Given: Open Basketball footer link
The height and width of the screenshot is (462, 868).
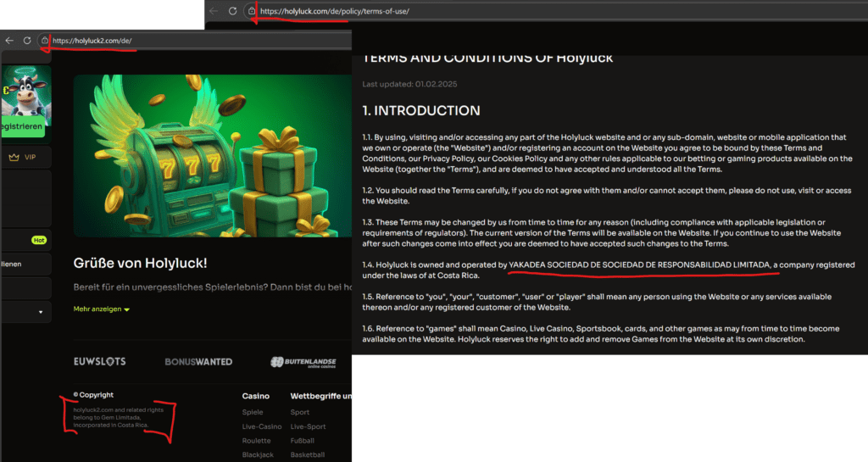Looking at the screenshot, I should click(x=308, y=455).
